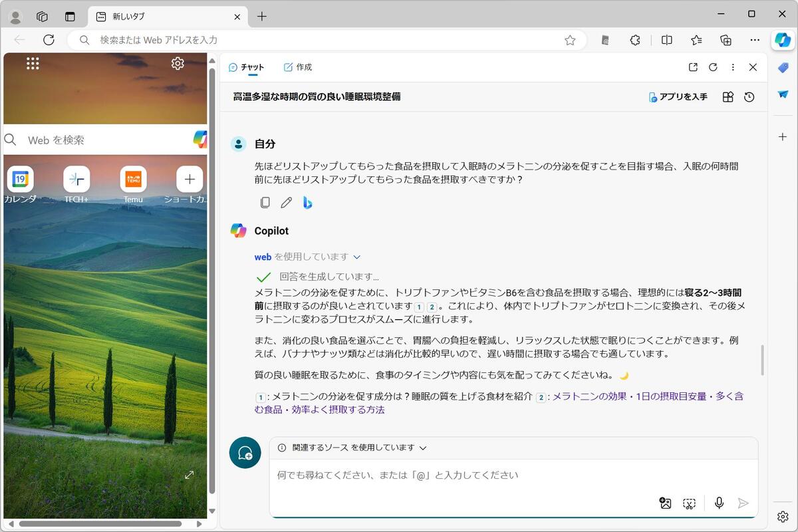The image size is (798, 532).
Task: Add an image to the chat message
Action: tap(665, 503)
